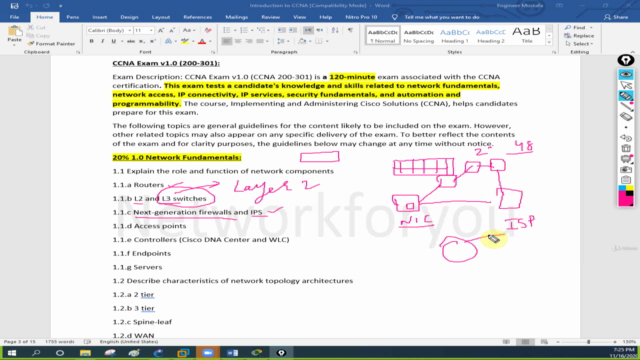Open the Font dialog launcher
Screen dimensions: 640x360
[x=213, y=52]
